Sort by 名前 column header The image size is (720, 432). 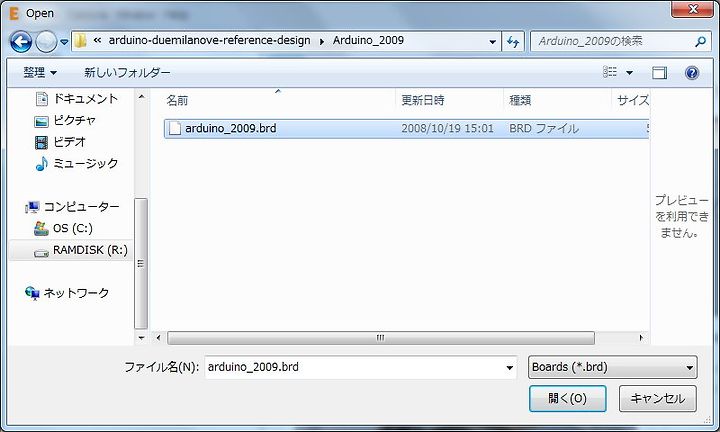177,100
